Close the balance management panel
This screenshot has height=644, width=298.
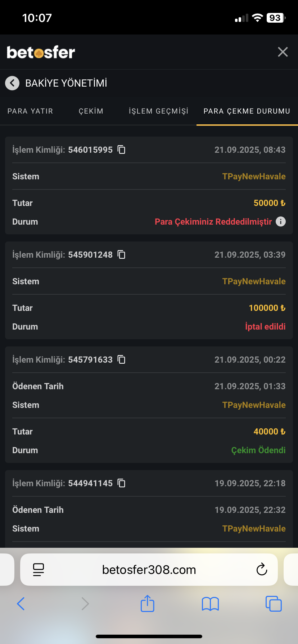click(x=283, y=52)
